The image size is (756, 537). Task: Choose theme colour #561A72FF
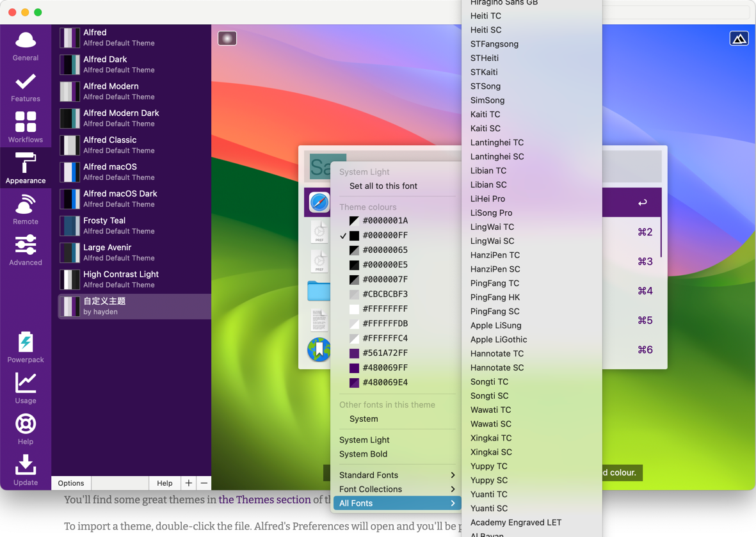point(385,353)
